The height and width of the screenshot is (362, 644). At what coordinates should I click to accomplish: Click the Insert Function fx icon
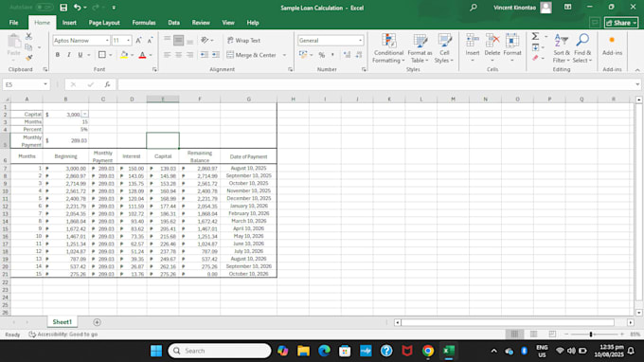107,84
